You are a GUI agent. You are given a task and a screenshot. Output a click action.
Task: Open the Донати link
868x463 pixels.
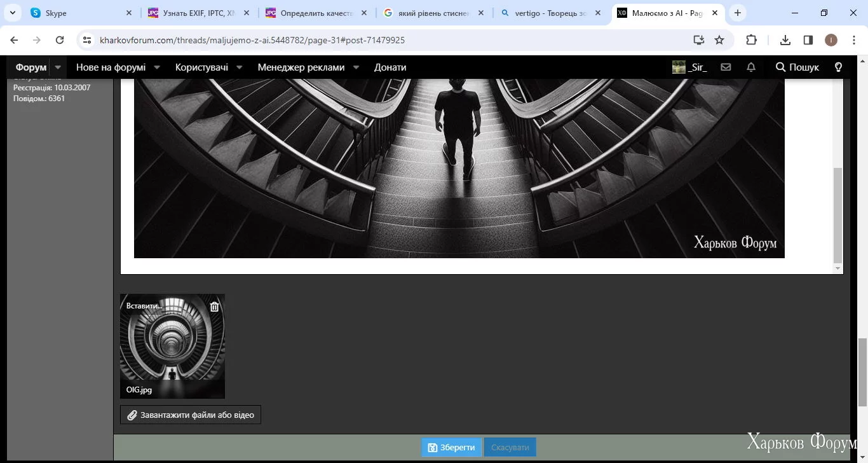point(390,67)
